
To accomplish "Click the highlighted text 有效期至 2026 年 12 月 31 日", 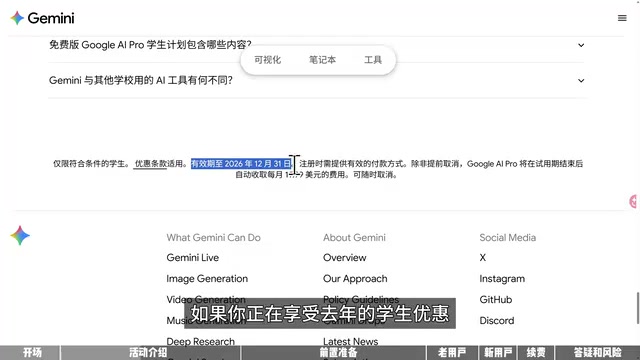I will pyautogui.click(x=242, y=164).
